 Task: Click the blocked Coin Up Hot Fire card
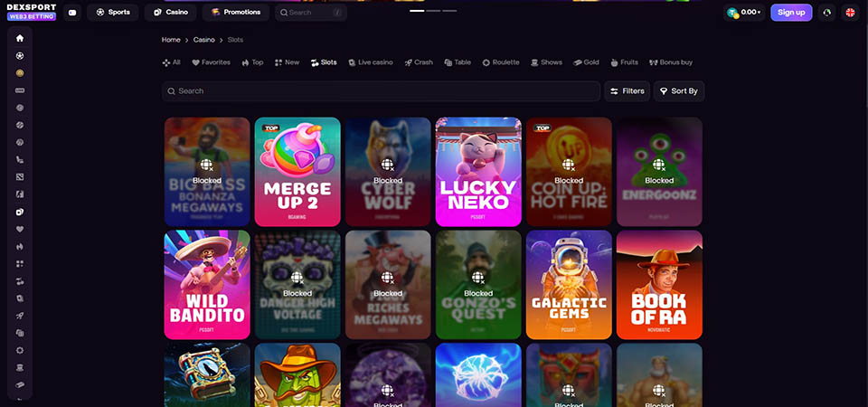[x=569, y=172]
